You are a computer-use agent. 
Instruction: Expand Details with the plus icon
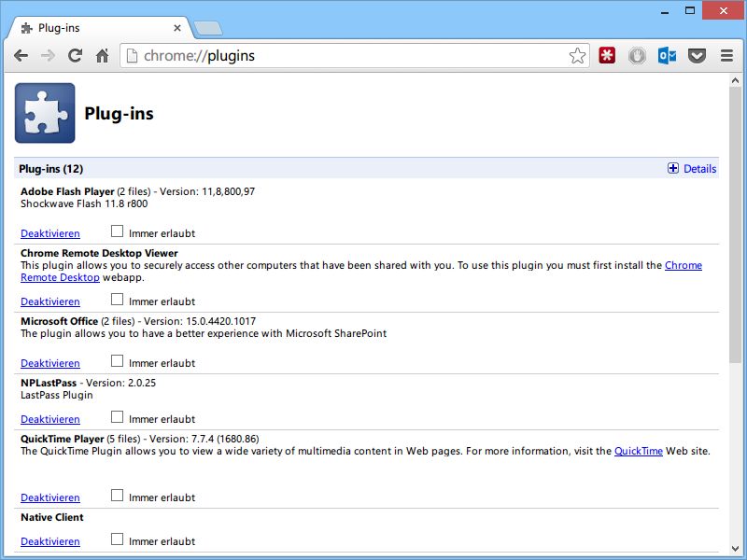pos(673,168)
